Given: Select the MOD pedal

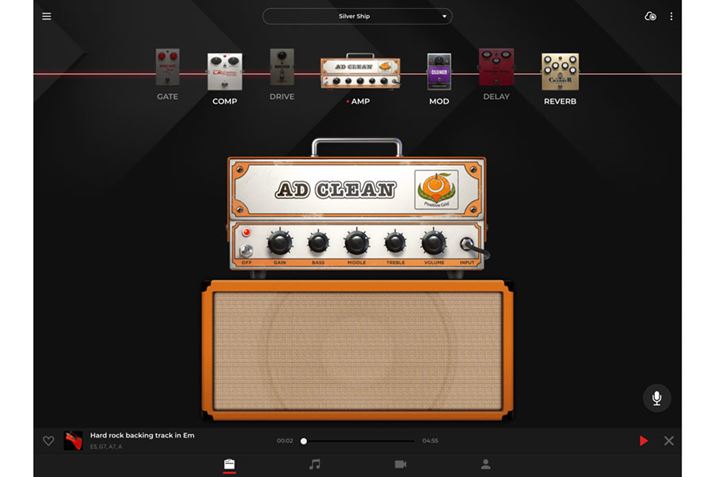Looking at the screenshot, I should [x=439, y=72].
